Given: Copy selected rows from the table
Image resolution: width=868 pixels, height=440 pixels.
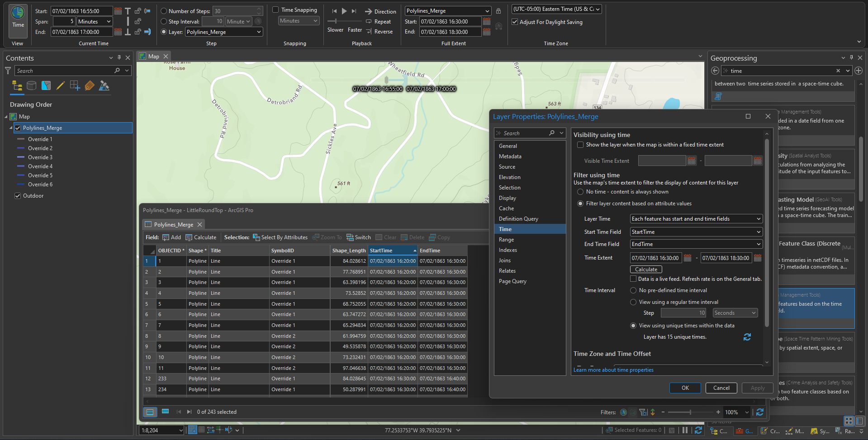Looking at the screenshot, I should tap(439, 237).
